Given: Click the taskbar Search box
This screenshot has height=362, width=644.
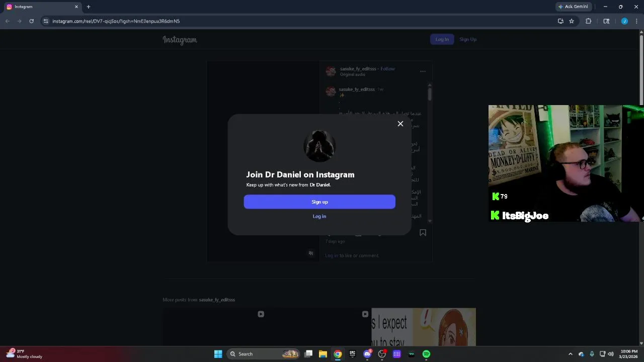Looking at the screenshot, I should 264,354.
